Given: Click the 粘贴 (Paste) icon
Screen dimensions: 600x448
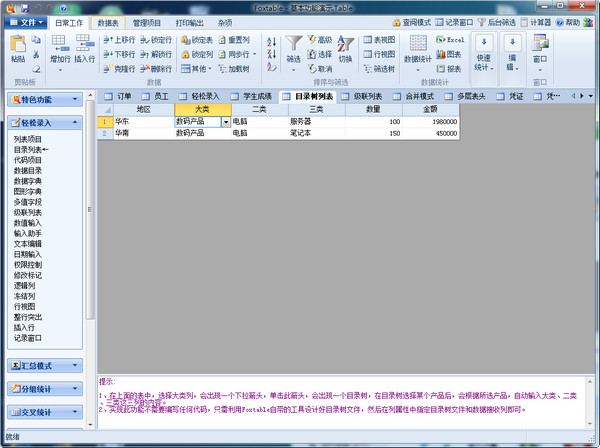Looking at the screenshot, I should [18, 48].
